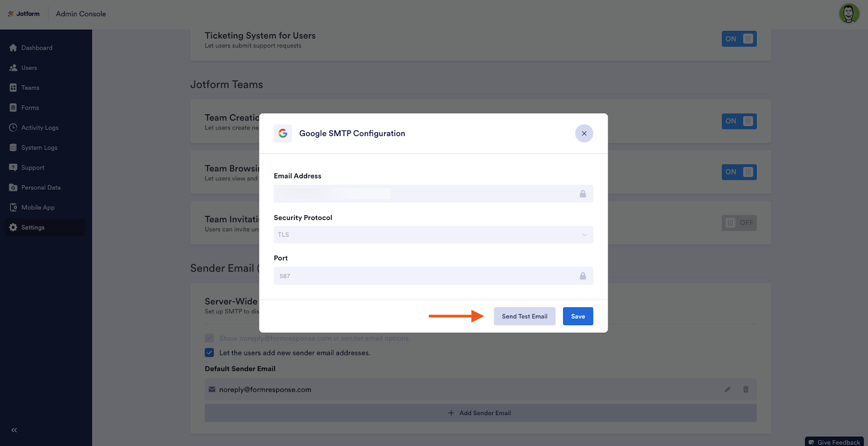Click the Google logo icon in dialog
This screenshot has height=446, width=868.
tap(283, 133)
